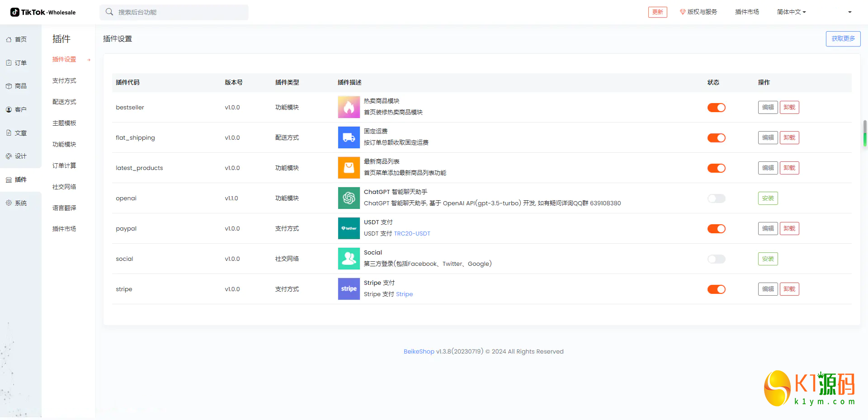
Task: Enable the openai plugin status switch
Action: point(716,198)
